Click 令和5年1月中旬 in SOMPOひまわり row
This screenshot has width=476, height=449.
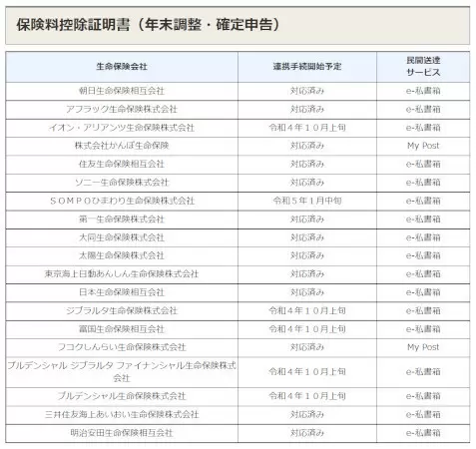pyautogui.click(x=307, y=201)
